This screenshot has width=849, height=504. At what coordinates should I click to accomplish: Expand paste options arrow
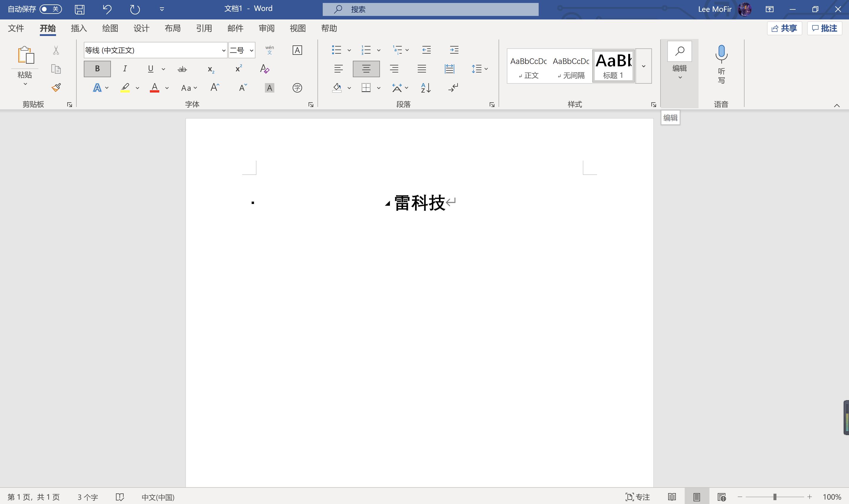[25, 84]
